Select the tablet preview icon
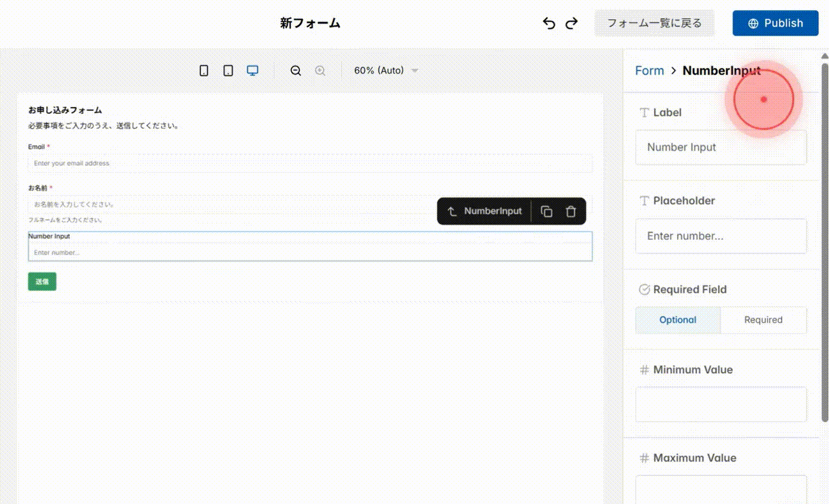The width and height of the screenshot is (829, 504). (228, 70)
